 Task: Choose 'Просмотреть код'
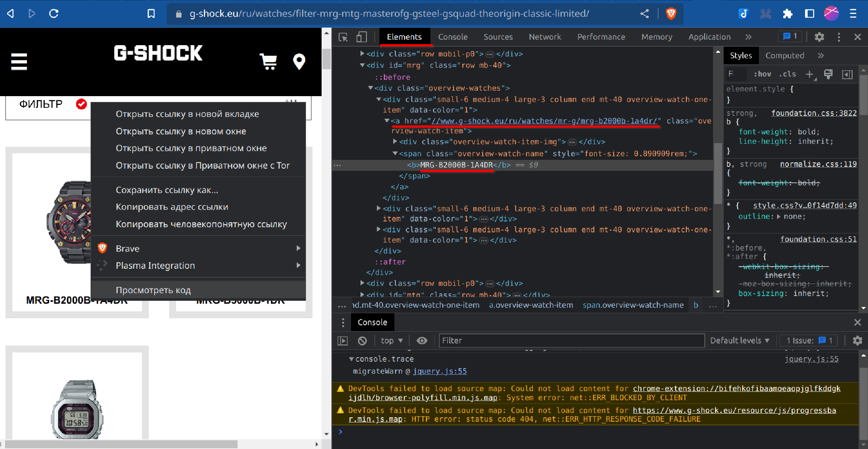[x=198, y=290]
